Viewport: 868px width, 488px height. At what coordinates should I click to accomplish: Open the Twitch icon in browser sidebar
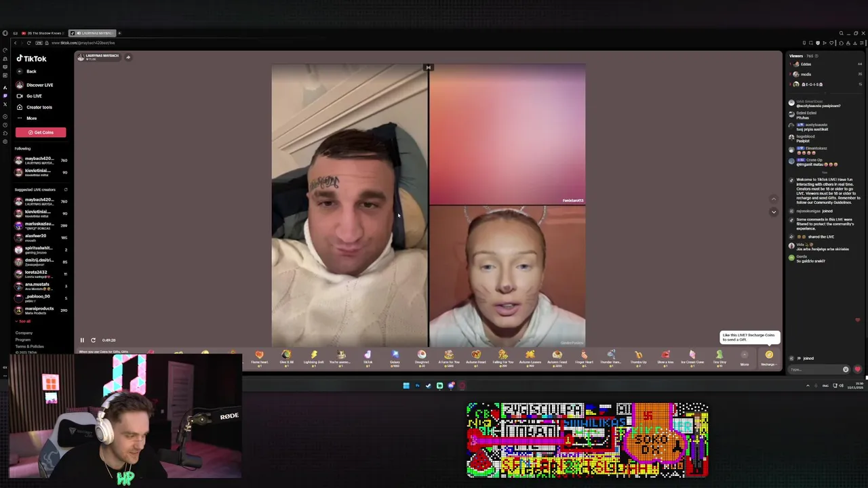[x=5, y=96]
